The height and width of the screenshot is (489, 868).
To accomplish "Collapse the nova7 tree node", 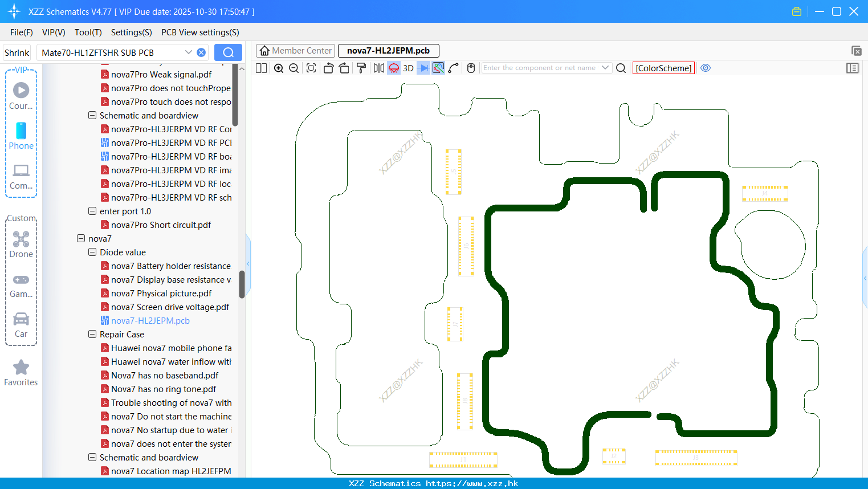I will tap(81, 238).
